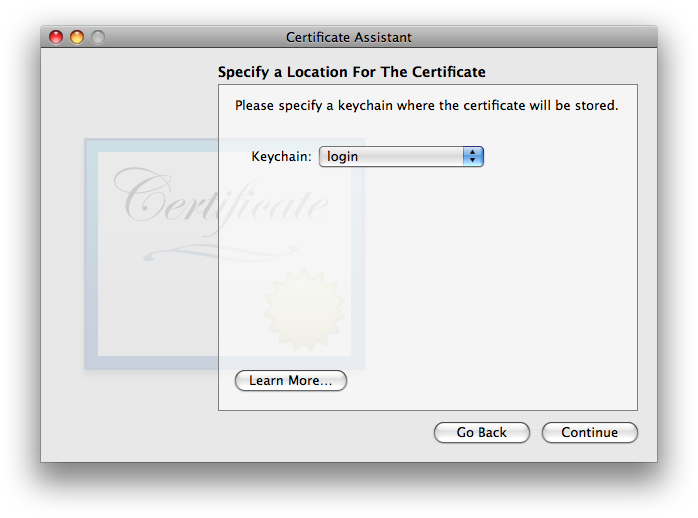Open the Keychain login dropdown
The width and height of the screenshot is (698, 518).
coord(401,157)
